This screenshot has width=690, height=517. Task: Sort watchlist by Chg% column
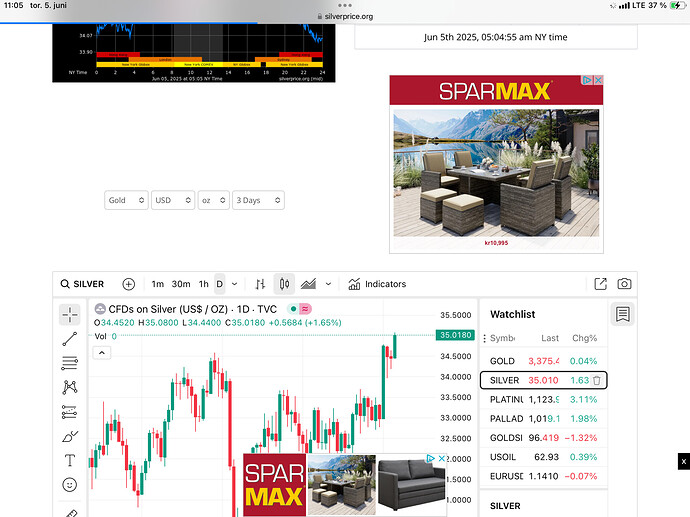tap(584, 338)
